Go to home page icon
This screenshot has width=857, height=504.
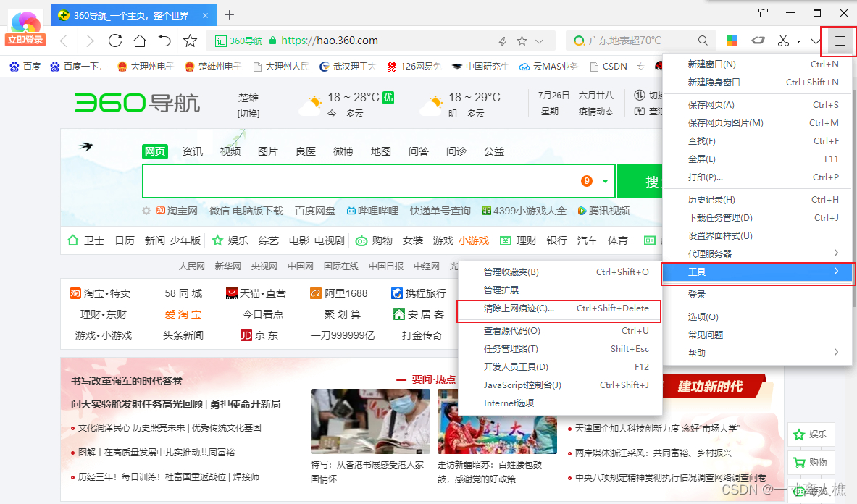(140, 41)
